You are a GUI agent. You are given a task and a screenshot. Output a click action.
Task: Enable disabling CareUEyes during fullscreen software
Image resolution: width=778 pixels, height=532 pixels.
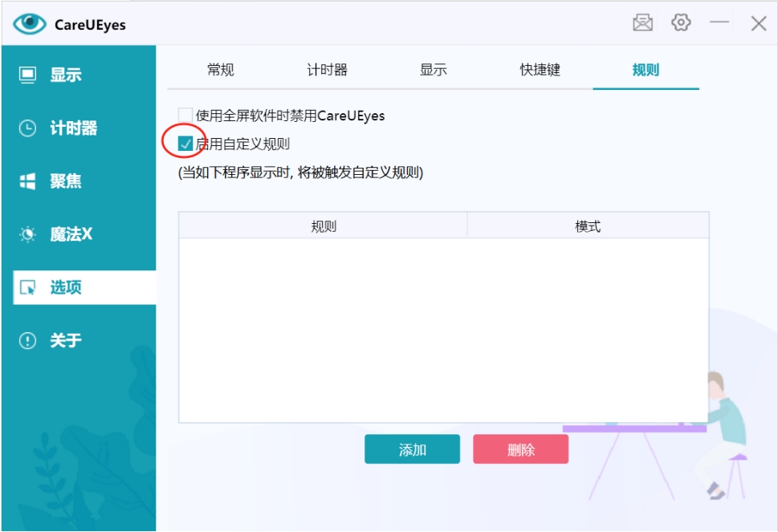[x=185, y=115]
